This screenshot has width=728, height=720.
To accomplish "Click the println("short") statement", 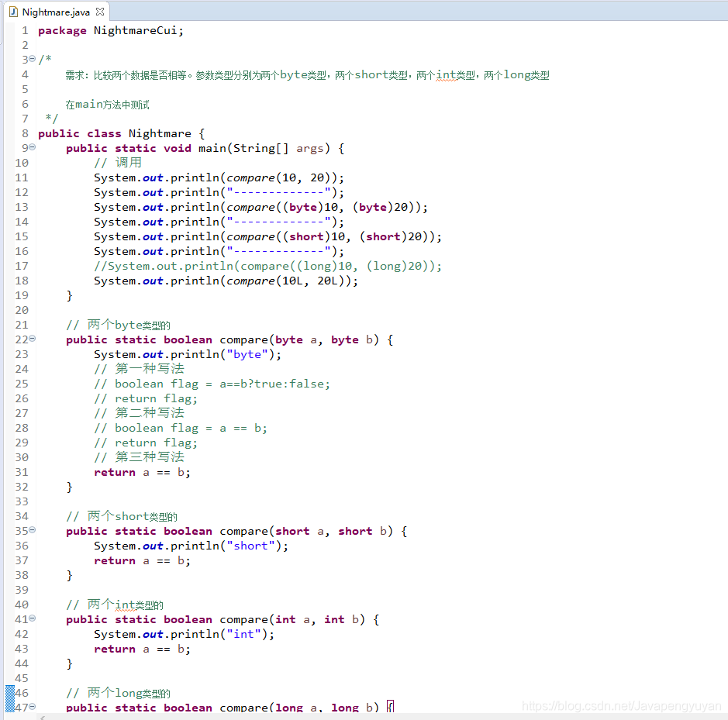I will (191, 546).
